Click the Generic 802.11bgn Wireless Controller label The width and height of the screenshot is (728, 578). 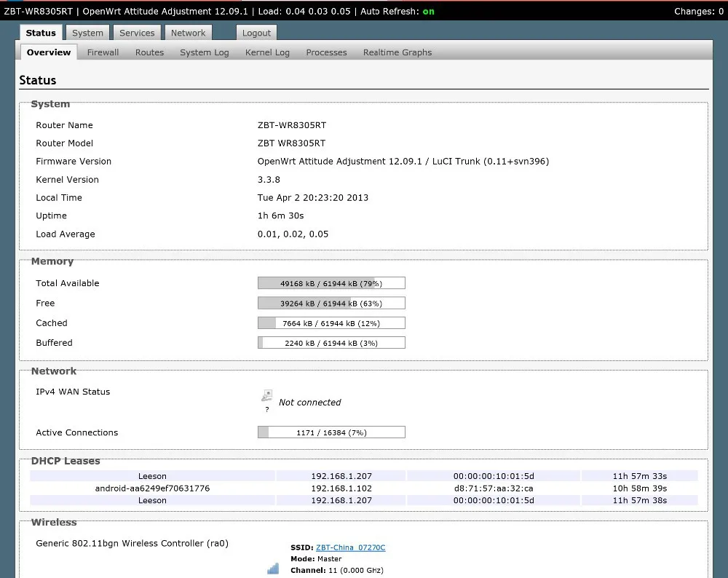pyautogui.click(x=132, y=543)
